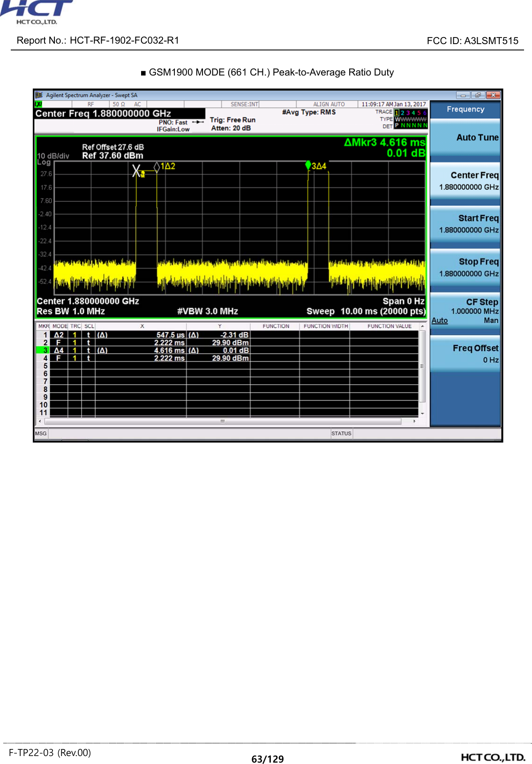
Task: Select marker 3Δ4 green diamond on the trace
Action: click(308, 165)
